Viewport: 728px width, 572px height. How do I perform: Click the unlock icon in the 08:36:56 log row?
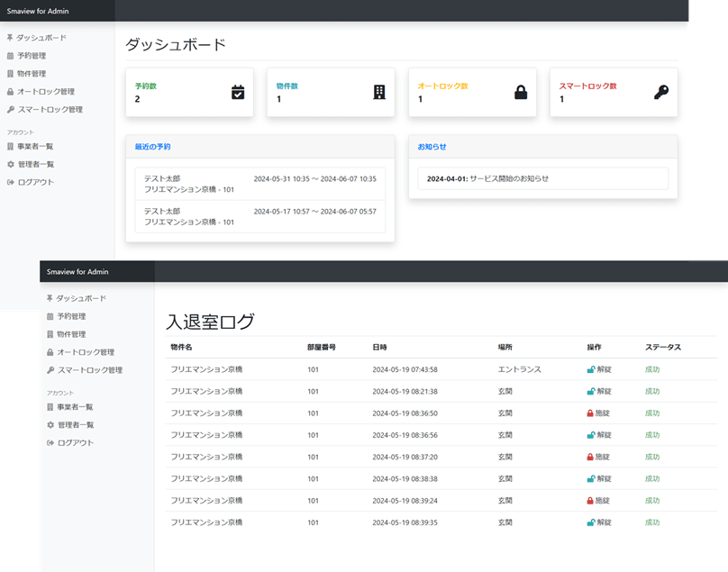click(591, 435)
